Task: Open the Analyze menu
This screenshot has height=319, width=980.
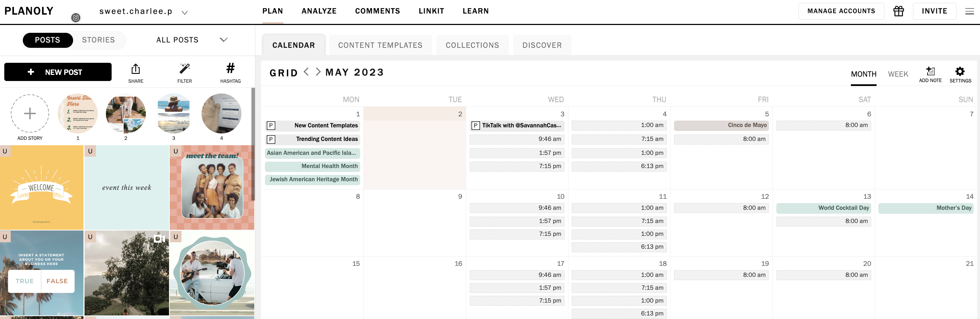Action: [319, 11]
